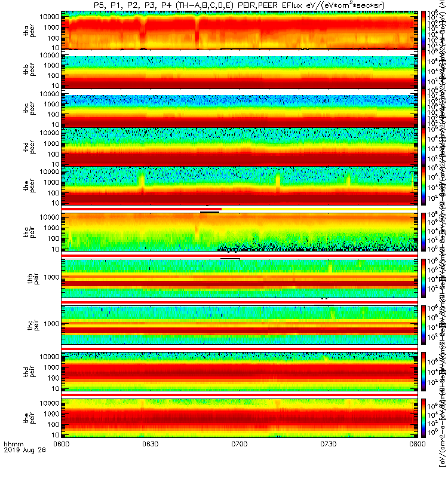Viewport: 448px width, 478px height.
Task: Click the color scale bar beside thb peer
Action: [424, 69]
